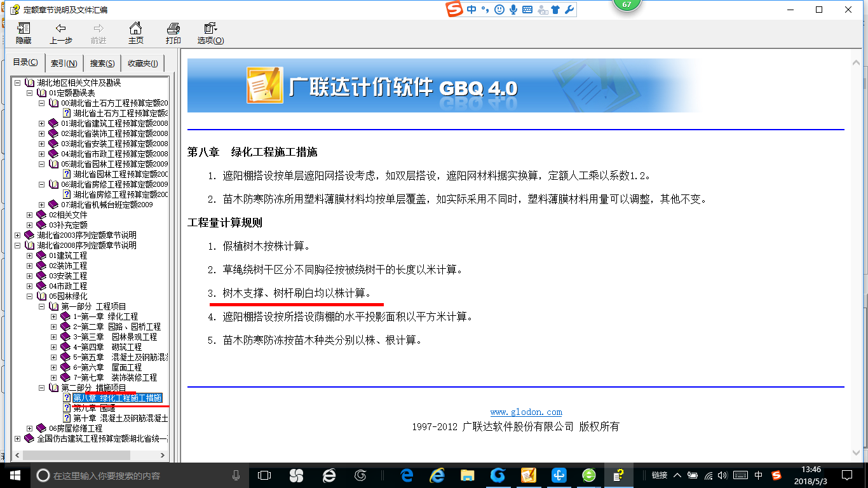Image resolution: width=868 pixels, height=488 pixels.
Task: Expand 02湖北省装饰工程预算定额2008 node
Action: point(42,133)
